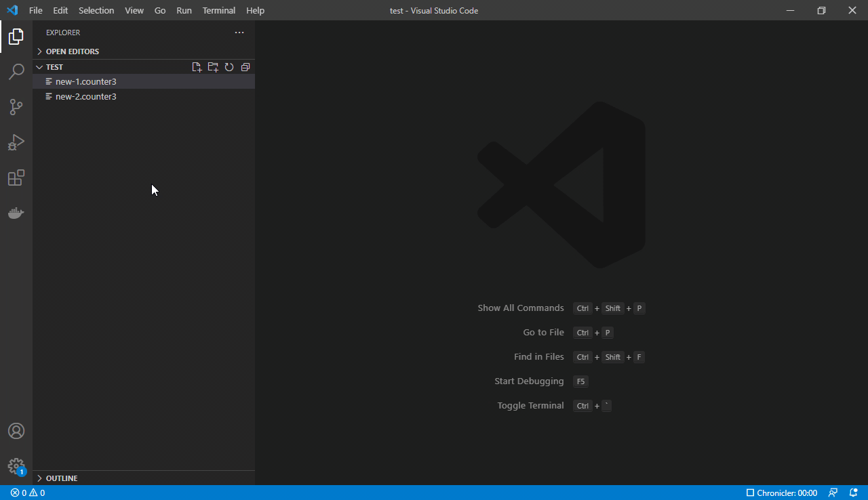Open the notifications bell in status bar
The width and height of the screenshot is (868, 500).
[x=854, y=493]
